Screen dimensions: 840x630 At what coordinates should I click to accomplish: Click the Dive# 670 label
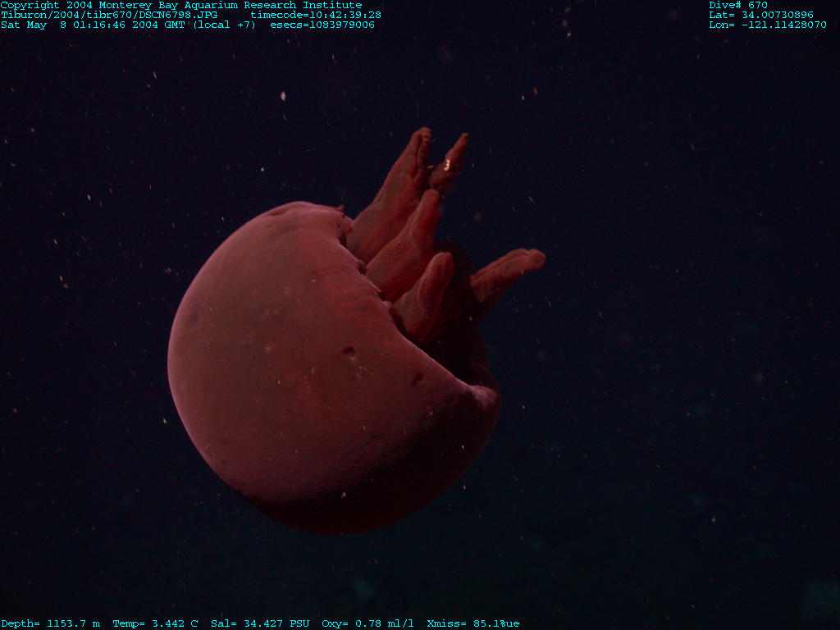pyautogui.click(x=738, y=5)
